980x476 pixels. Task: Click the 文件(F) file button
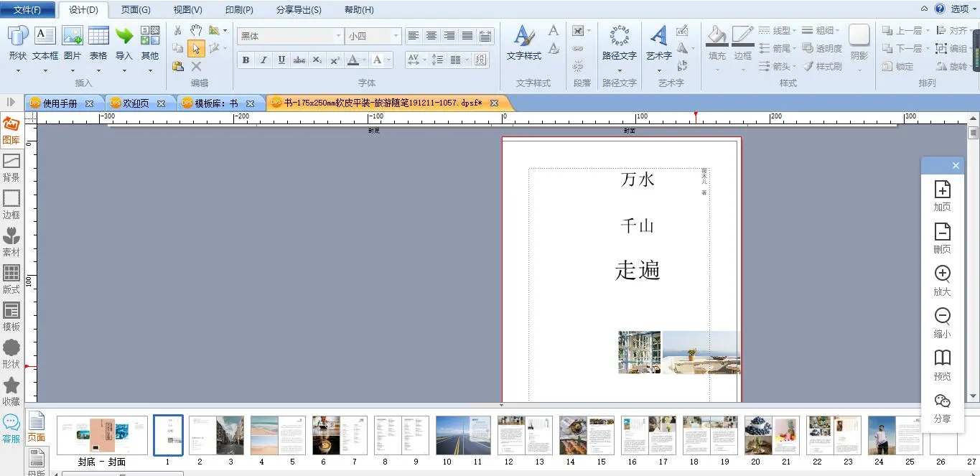(27, 10)
